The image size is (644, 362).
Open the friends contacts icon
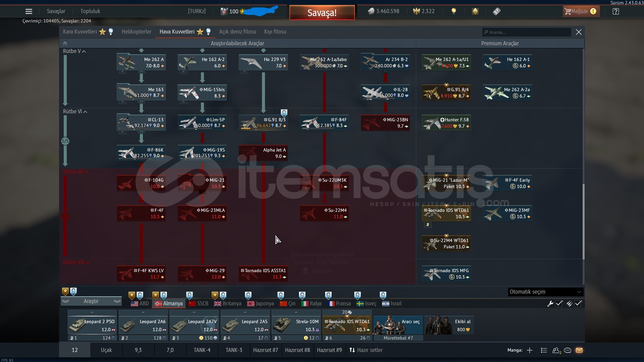(x=556, y=350)
